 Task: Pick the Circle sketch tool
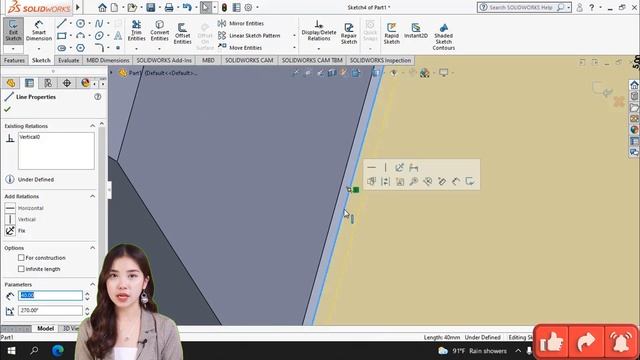point(80,23)
